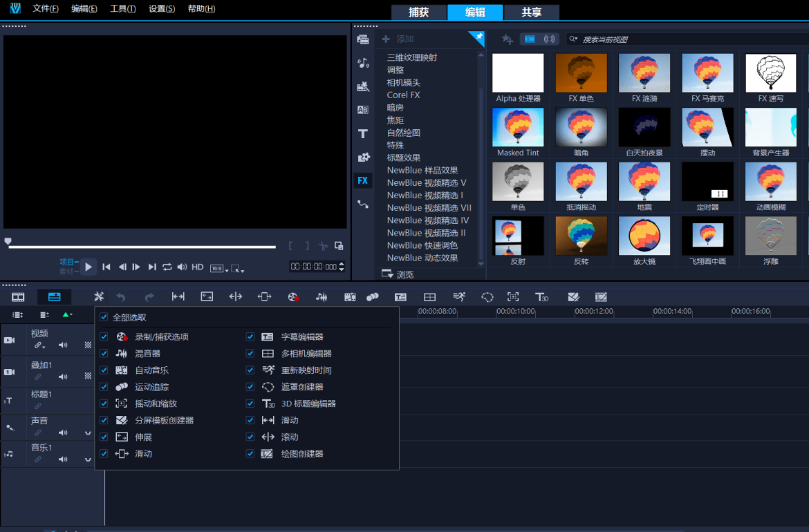The image size is (809, 532).
Task: Open the 3D title editor toolbar icon
Action: click(x=541, y=297)
